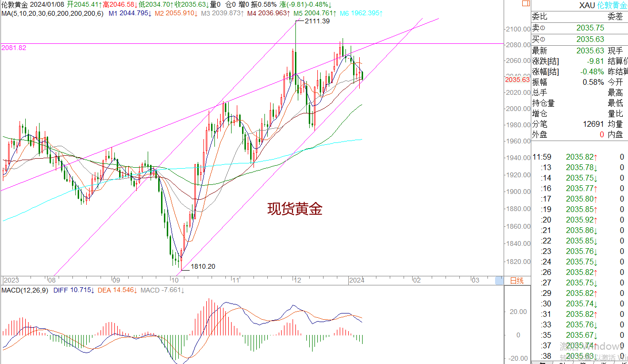Select the :16 tick row at 2035.77

click(579, 188)
